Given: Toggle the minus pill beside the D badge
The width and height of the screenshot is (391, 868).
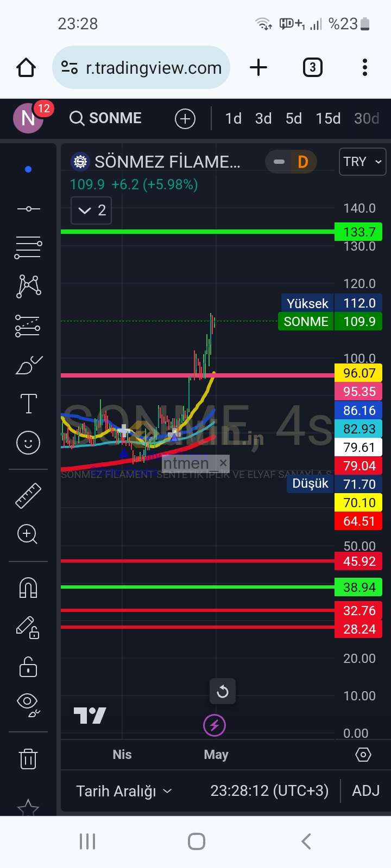Looking at the screenshot, I should [279, 162].
